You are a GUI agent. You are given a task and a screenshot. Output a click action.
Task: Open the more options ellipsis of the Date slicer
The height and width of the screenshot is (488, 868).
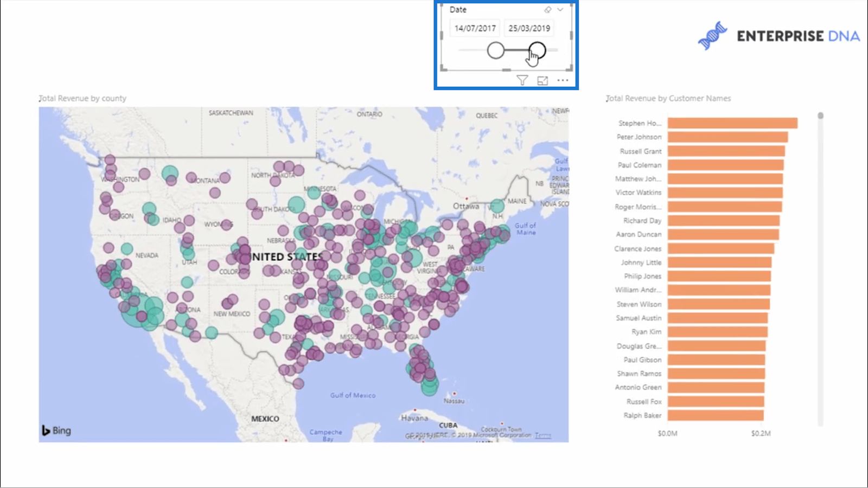[x=563, y=80]
